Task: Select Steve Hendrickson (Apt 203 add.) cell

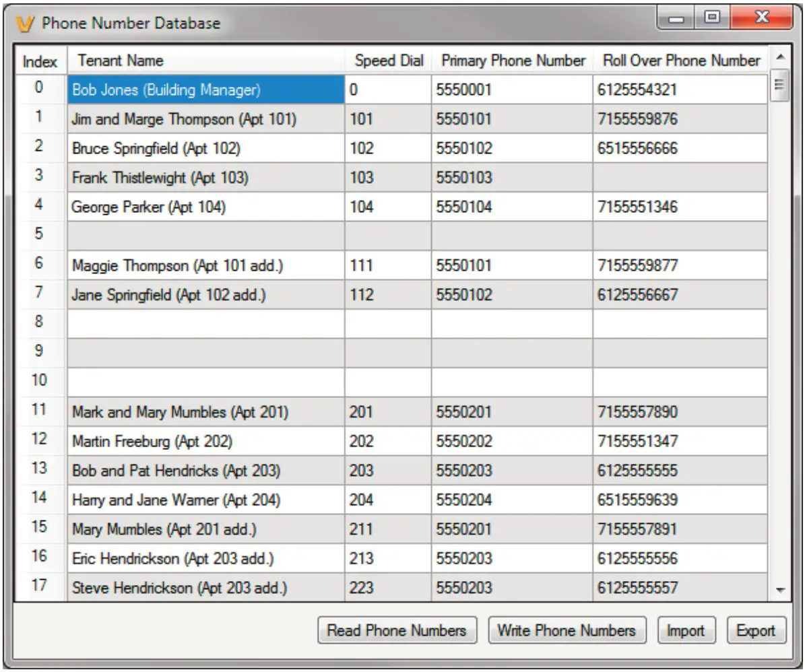Action: (x=206, y=587)
